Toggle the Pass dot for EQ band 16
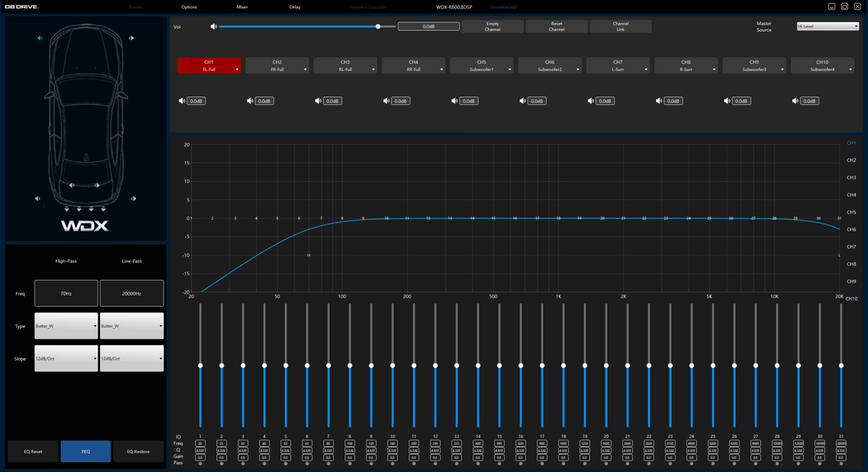The height and width of the screenshot is (472, 868). [520, 463]
